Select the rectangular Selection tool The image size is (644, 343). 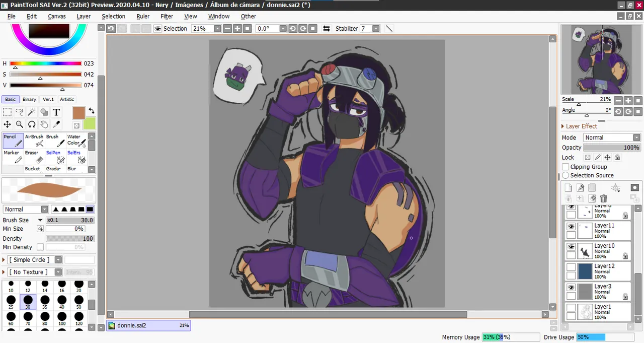(8, 112)
